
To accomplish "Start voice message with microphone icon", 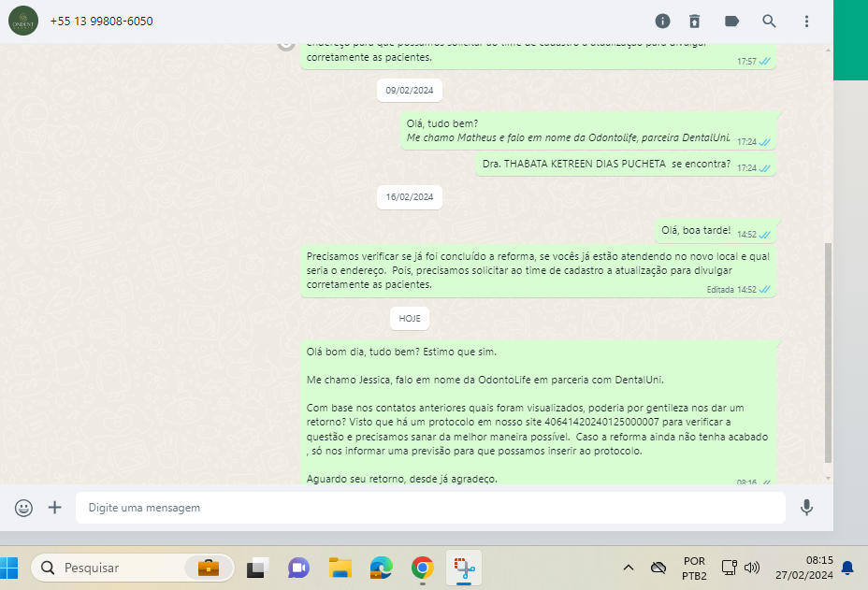I will (806, 508).
